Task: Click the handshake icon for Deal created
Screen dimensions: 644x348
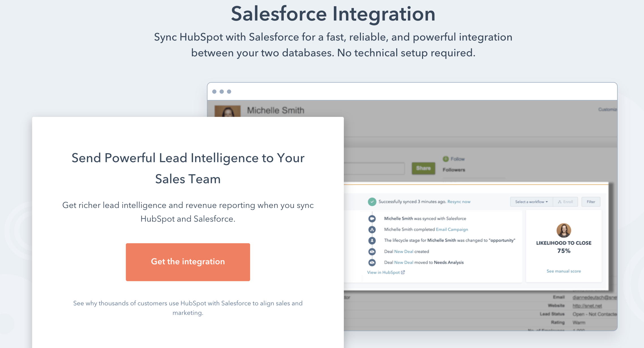Action: (x=372, y=252)
